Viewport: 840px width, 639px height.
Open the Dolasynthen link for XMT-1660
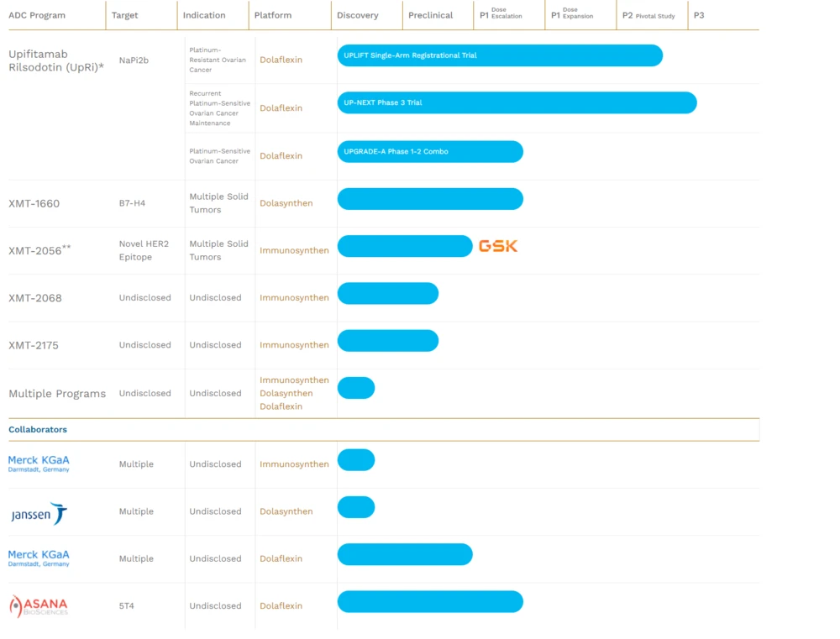pyautogui.click(x=286, y=203)
